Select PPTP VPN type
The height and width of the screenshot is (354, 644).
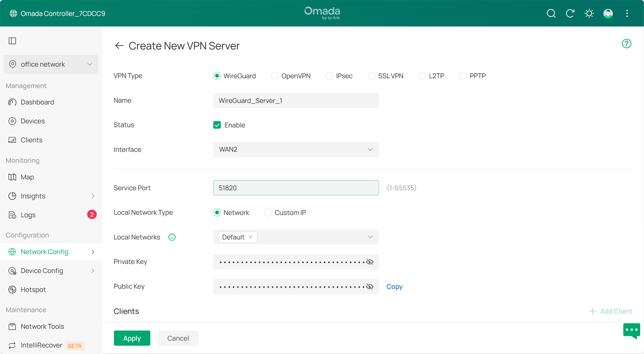point(473,76)
